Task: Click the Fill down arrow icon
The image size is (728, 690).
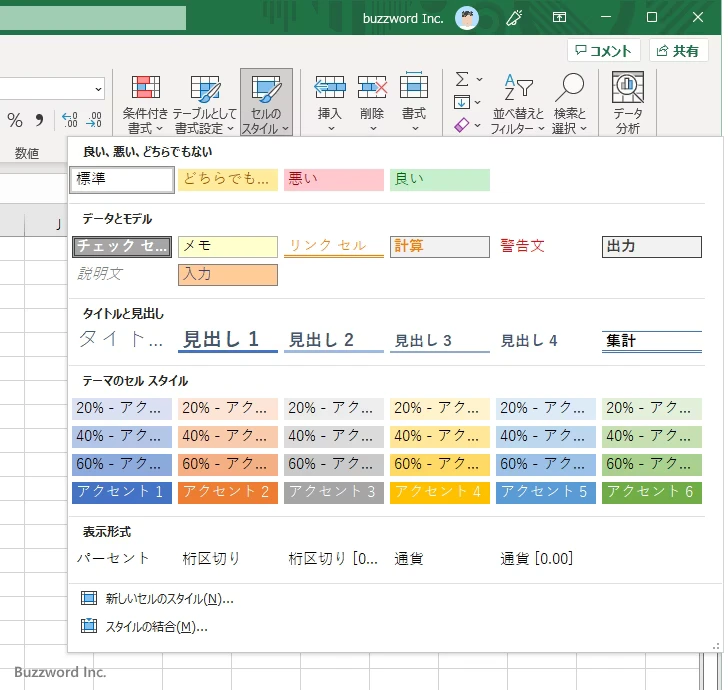Action: click(x=462, y=102)
